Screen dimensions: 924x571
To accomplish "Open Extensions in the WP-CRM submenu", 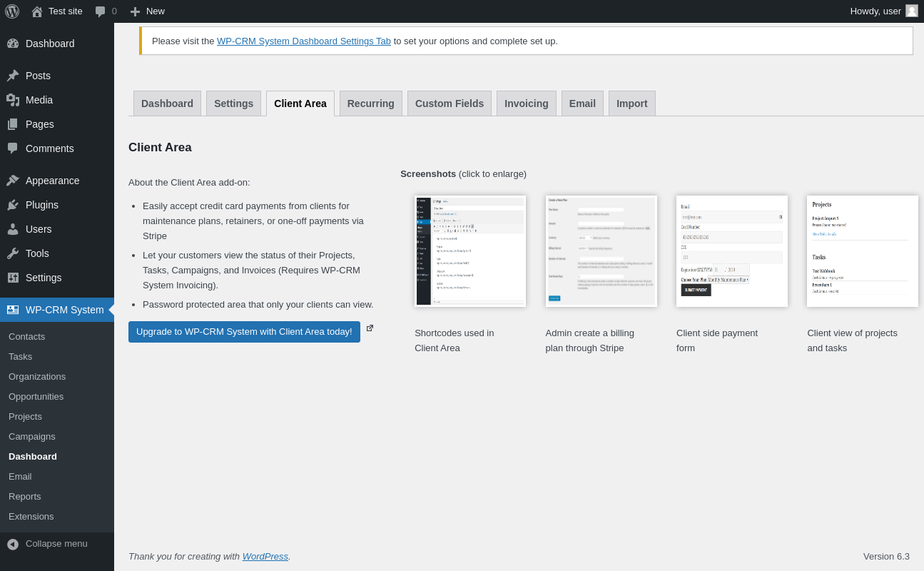I will click(31, 517).
